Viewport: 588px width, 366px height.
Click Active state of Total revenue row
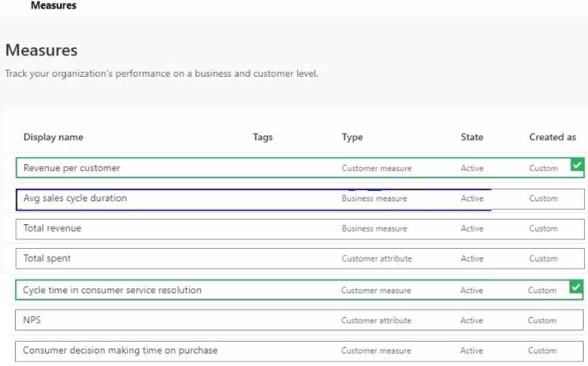click(472, 229)
